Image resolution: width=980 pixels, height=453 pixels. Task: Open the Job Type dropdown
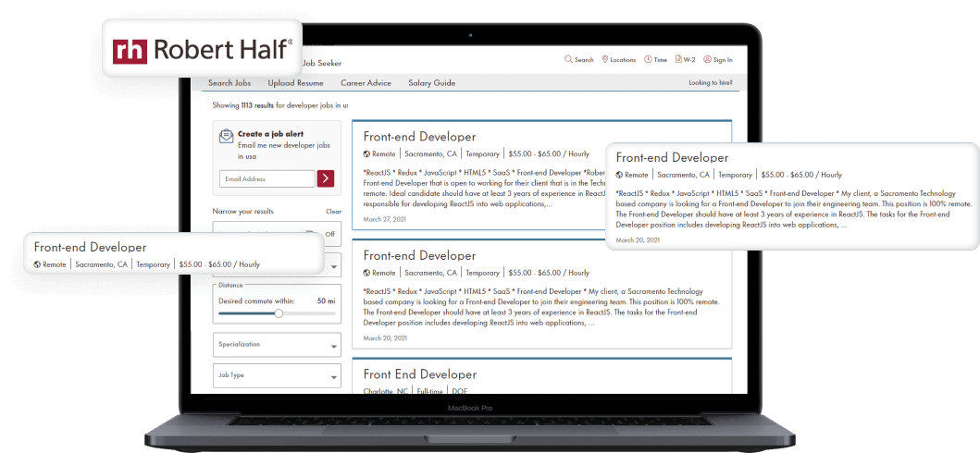(x=277, y=376)
